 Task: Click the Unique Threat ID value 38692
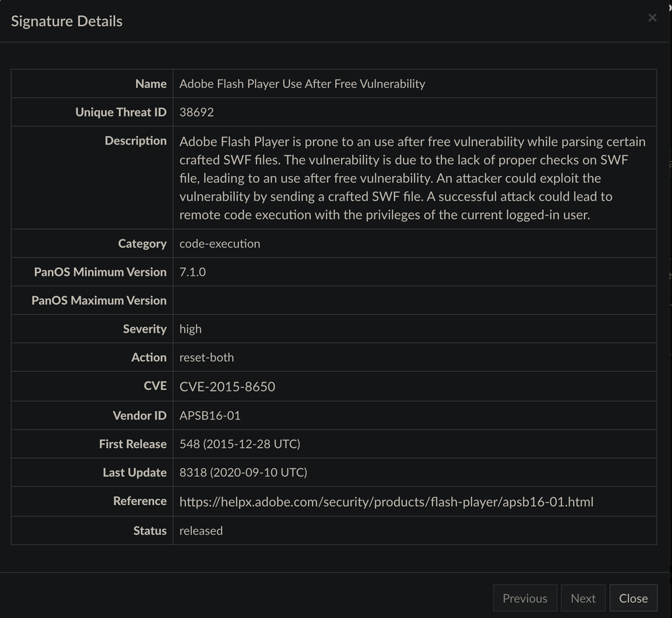point(196,112)
